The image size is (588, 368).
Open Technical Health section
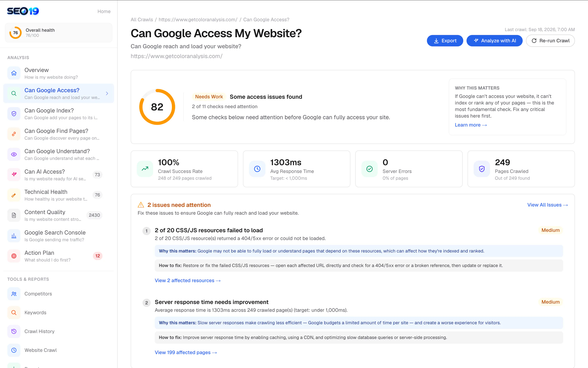tap(59, 195)
